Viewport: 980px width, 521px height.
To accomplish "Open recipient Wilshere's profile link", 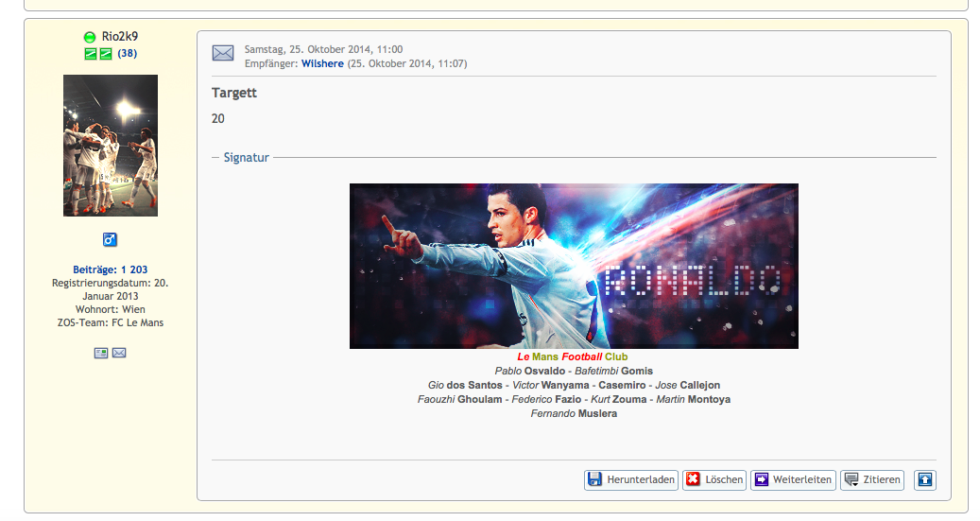I will click(x=322, y=63).
